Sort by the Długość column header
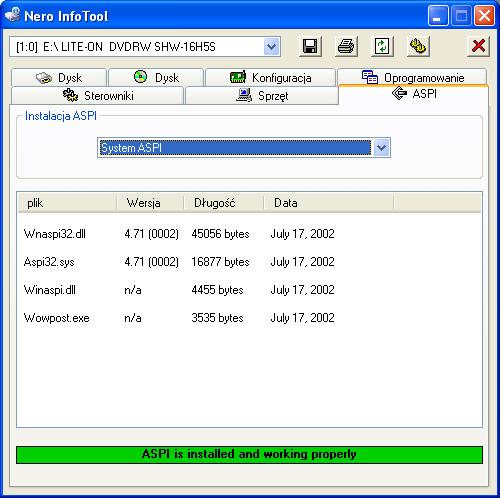The height and width of the screenshot is (498, 500). coord(224,203)
